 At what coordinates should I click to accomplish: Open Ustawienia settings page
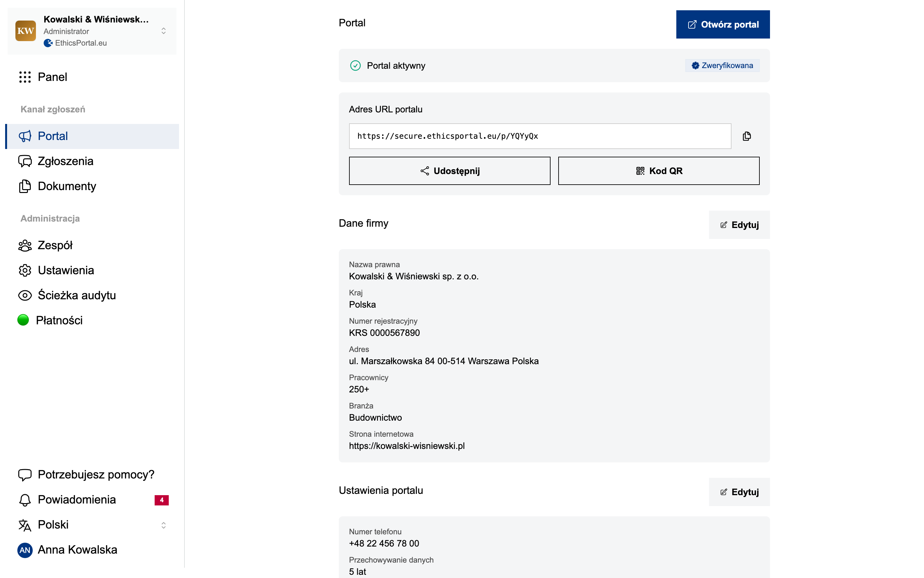92,270
